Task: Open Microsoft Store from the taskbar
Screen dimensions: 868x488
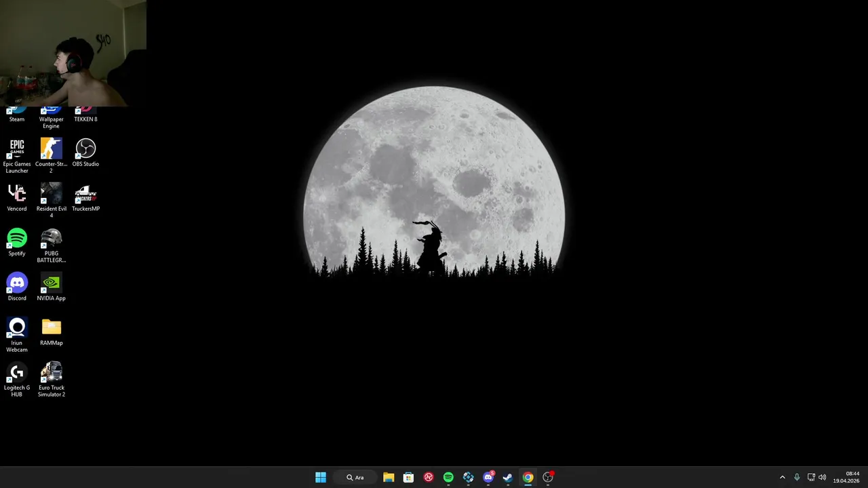Action: click(x=408, y=477)
